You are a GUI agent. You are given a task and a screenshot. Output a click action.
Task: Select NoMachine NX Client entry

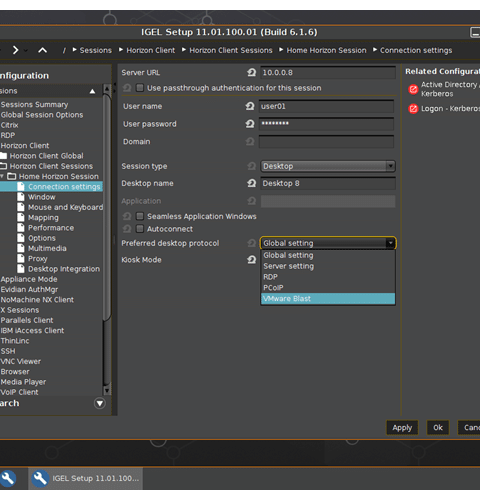(37, 300)
